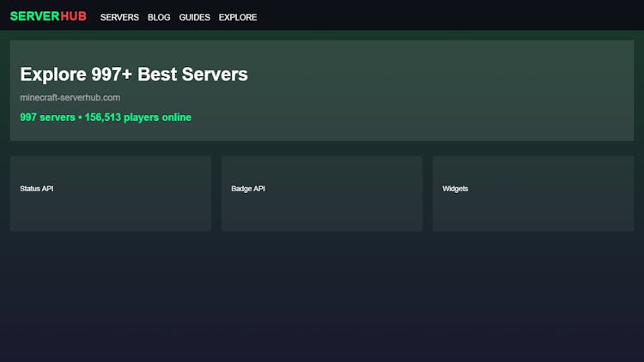Click the 156,513 players online stat
644x362 pixels.
tap(137, 118)
